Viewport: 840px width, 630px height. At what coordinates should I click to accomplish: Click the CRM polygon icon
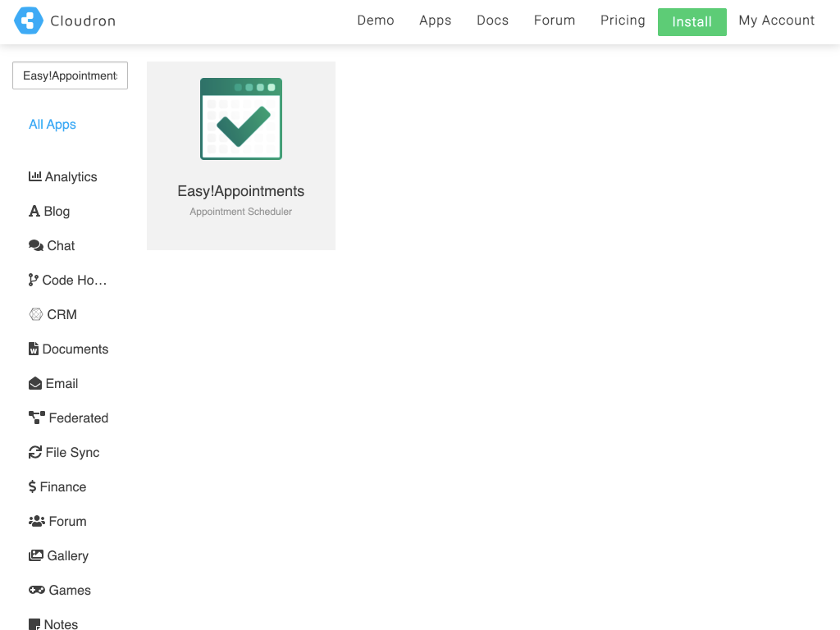click(x=36, y=314)
